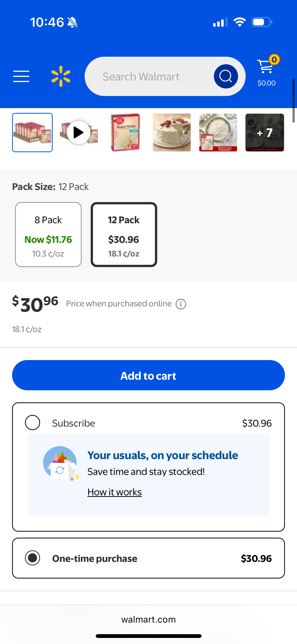The width and height of the screenshot is (297, 644).
Task: Play the product video thumbnail
Action: coord(79,133)
